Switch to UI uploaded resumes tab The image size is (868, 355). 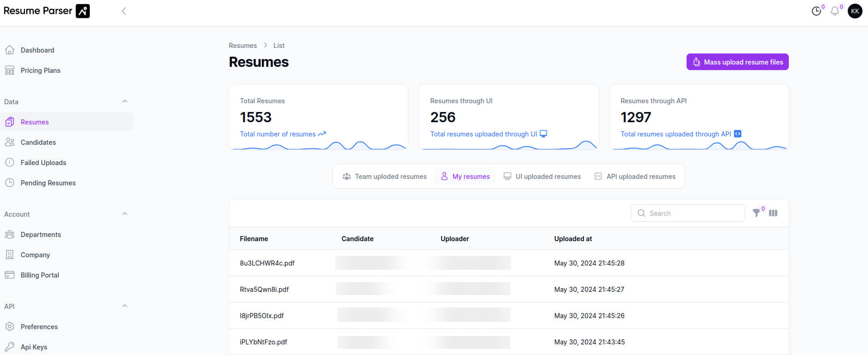pos(542,176)
